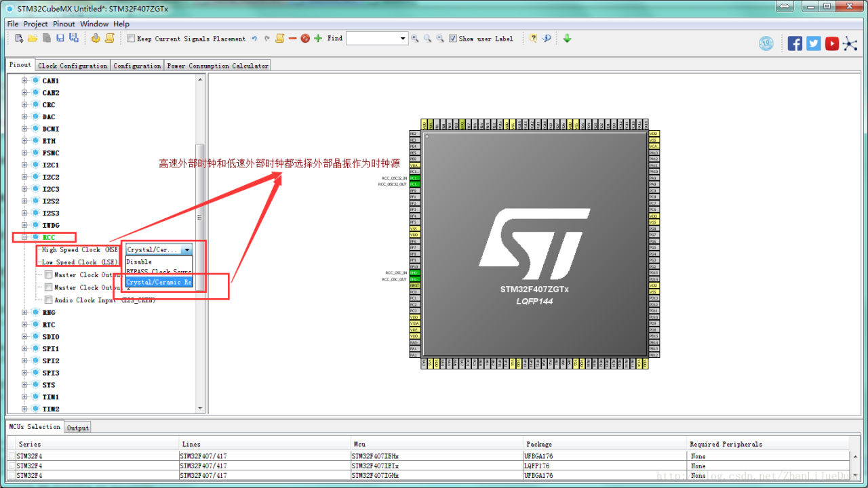Image resolution: width=868 pixels, height=488 pixels.
Task: Click the Save project disk icon
Action: [60, 39]
